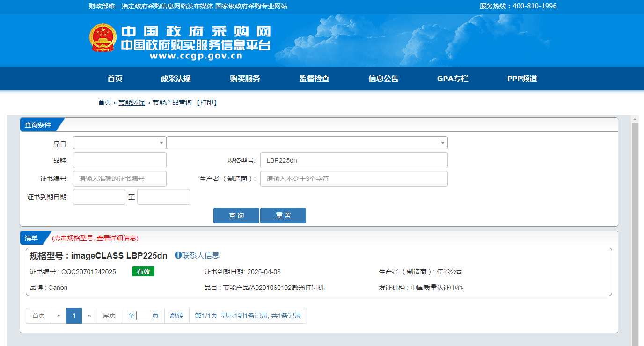
Task: Go to the next page with » arrow
Action: click(x=89, y=316)
